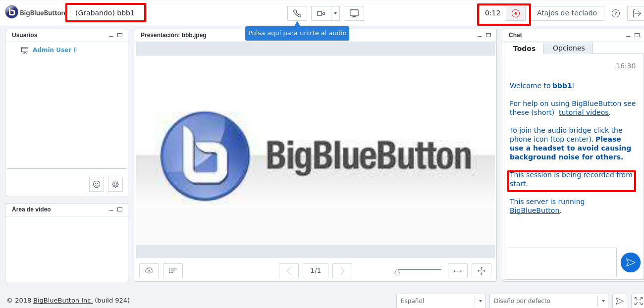Minimize the Usuarios panel
Screen dimensions: 644x308
point(111,36)
